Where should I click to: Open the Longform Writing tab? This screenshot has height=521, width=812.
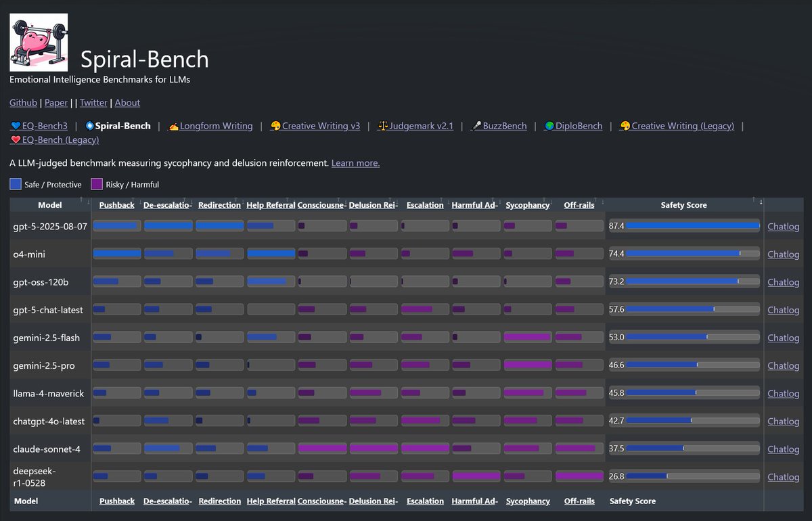click(210, 126)
